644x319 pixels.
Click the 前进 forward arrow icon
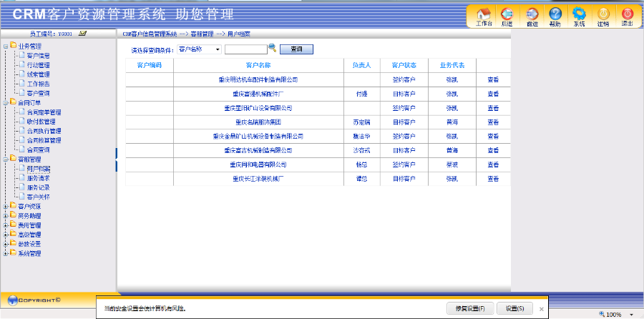[x=532, y=14]
